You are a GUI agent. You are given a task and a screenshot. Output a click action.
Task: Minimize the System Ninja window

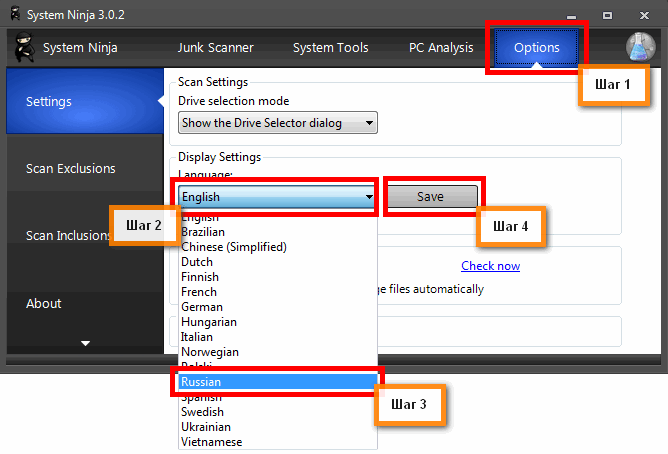571,16
